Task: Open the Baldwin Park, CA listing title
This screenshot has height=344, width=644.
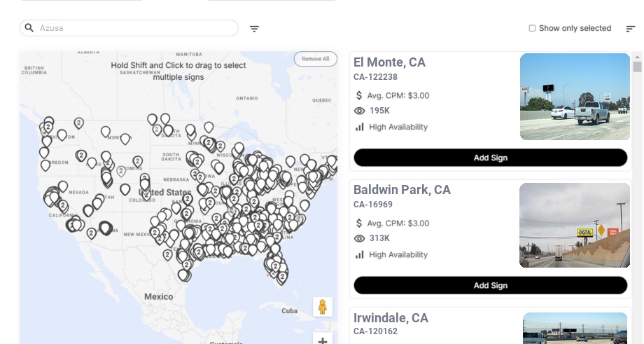Action: pyautogui.click(x=402, y=190)
